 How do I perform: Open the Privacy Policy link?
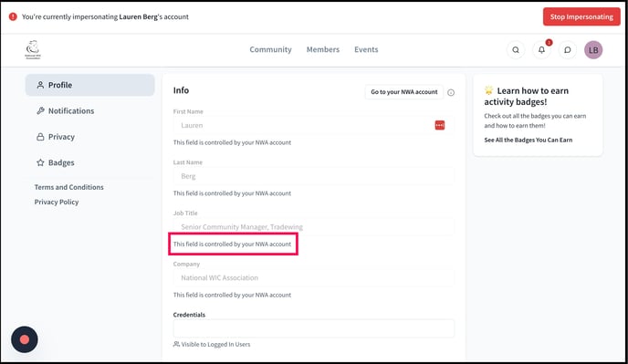[57, 202]
